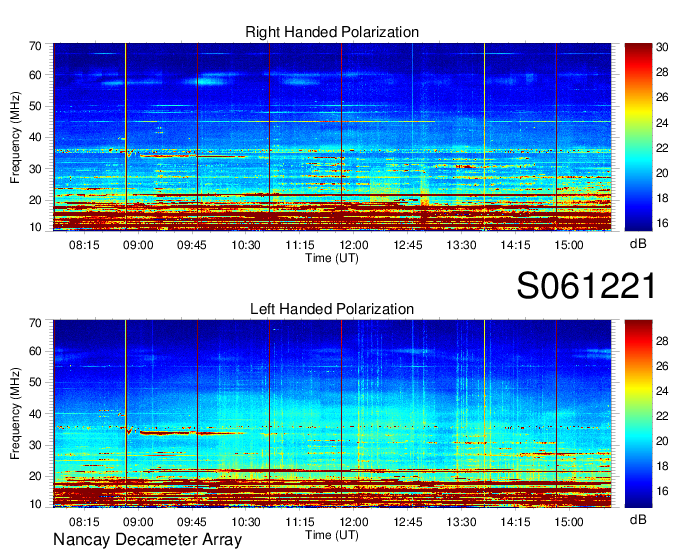The image size is (680, 552).
Task: Click the 16 dB value on Right Handed colorbar
Action: click(x=662, y=223)
